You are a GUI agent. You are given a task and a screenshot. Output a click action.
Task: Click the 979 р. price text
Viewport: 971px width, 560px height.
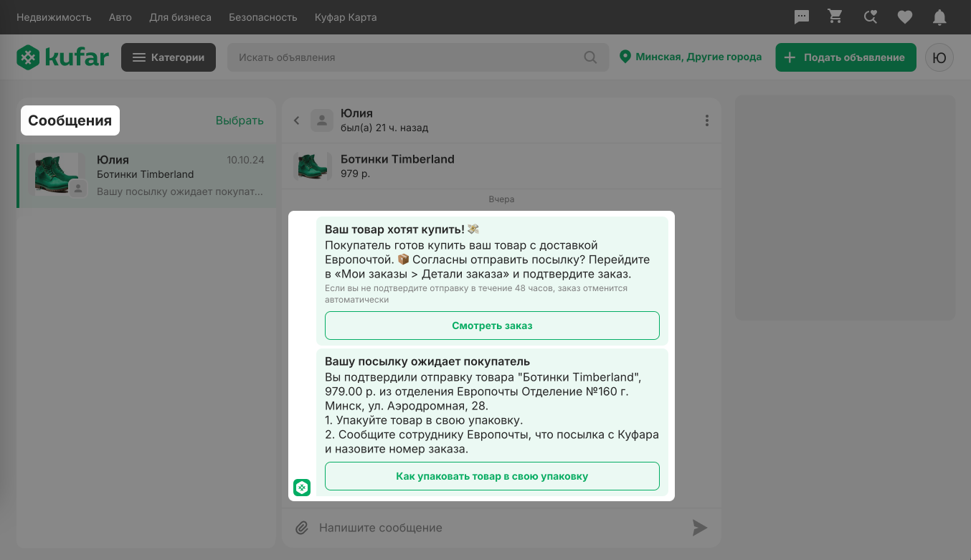355,174
